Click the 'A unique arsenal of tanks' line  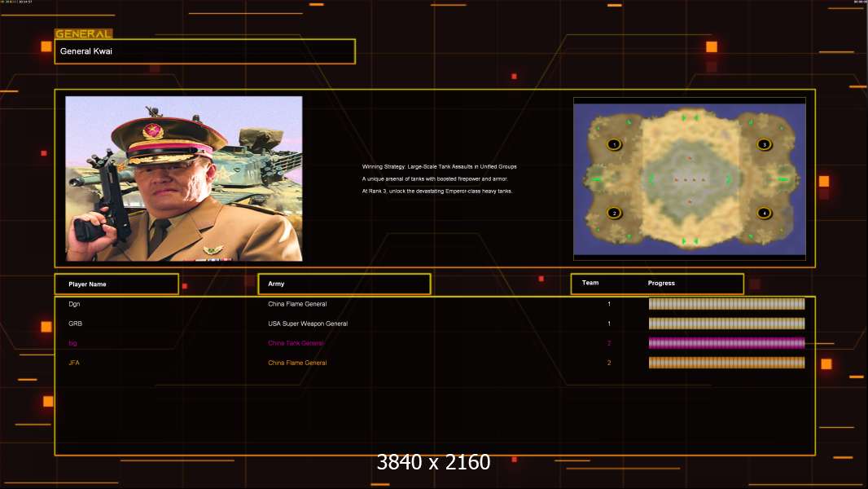click(x=435, y=178)
